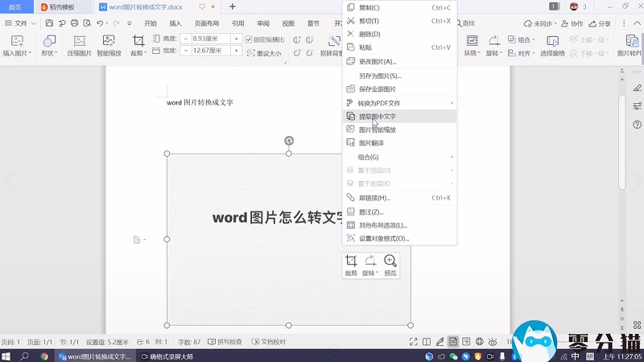Choose Change Picture (更改图片) menu entry
This screenshot has height=362, width=644.
tap(399, 62)
